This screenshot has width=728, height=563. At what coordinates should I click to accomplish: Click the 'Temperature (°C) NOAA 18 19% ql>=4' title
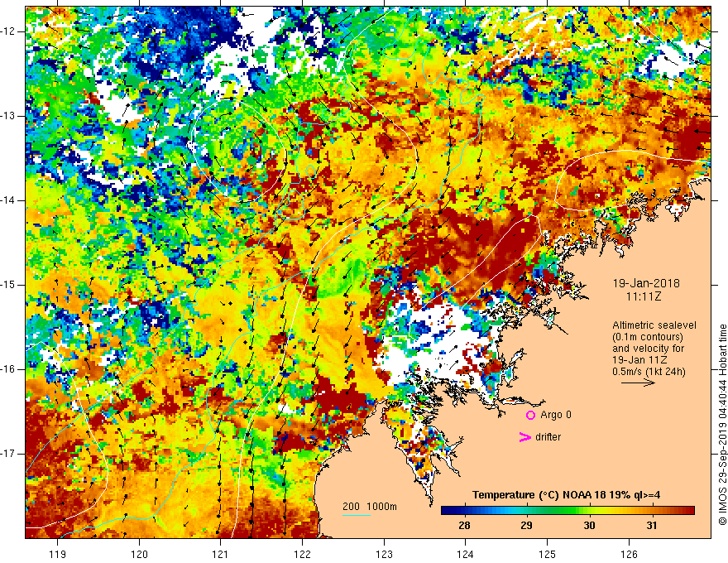coord(567,495)
